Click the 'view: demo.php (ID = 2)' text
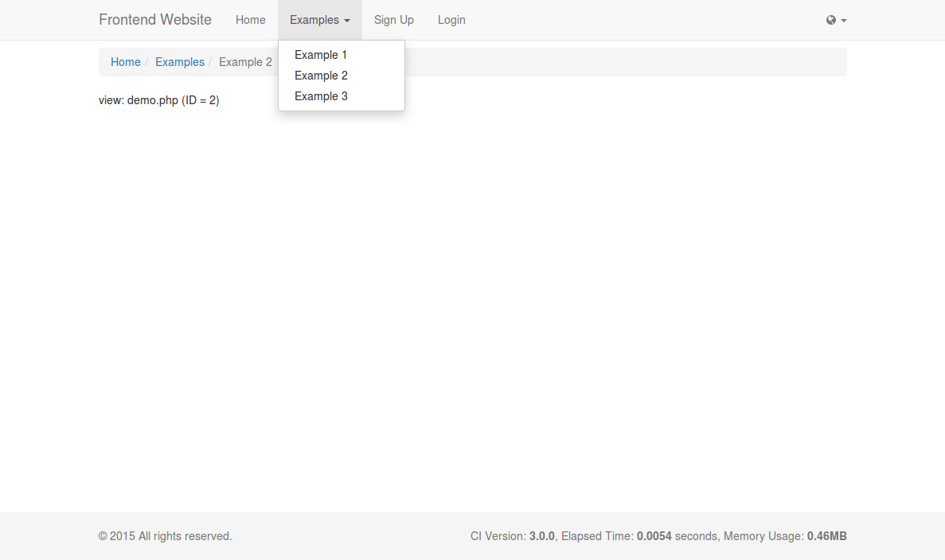The width and height of the screenshot is (945, 560). click(158, 100)
